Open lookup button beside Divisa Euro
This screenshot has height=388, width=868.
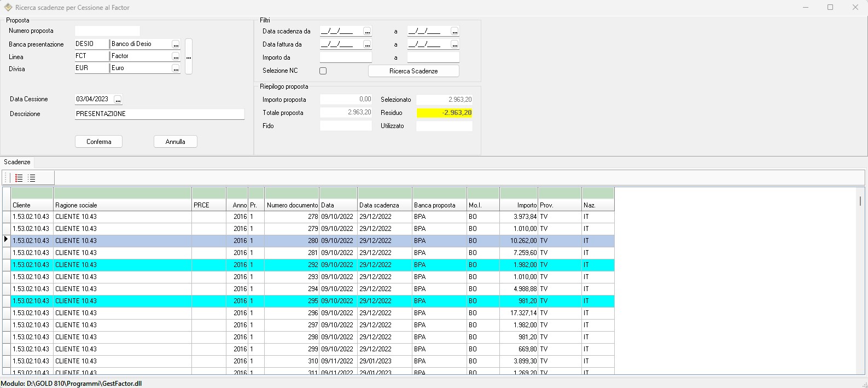(x=176, y=69)
